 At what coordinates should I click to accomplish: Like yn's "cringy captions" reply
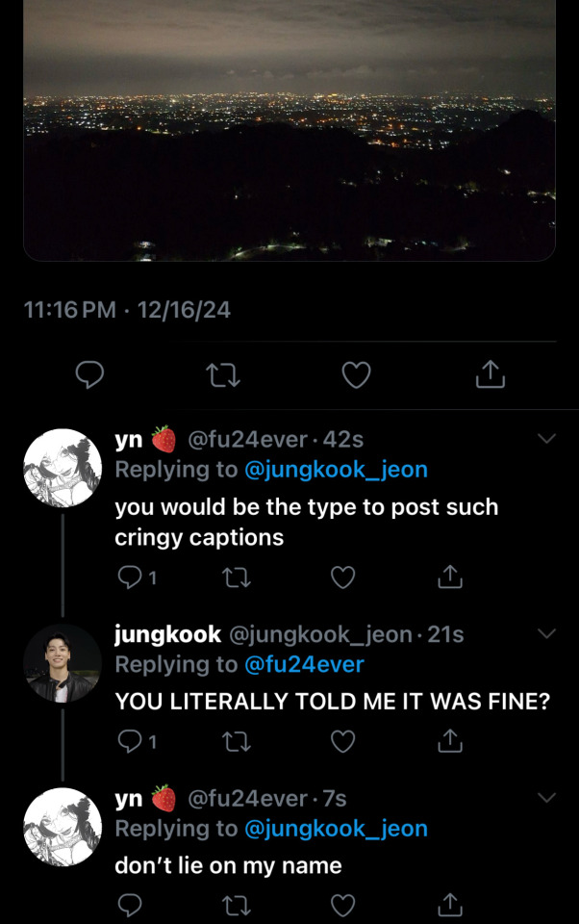[342, 577]
